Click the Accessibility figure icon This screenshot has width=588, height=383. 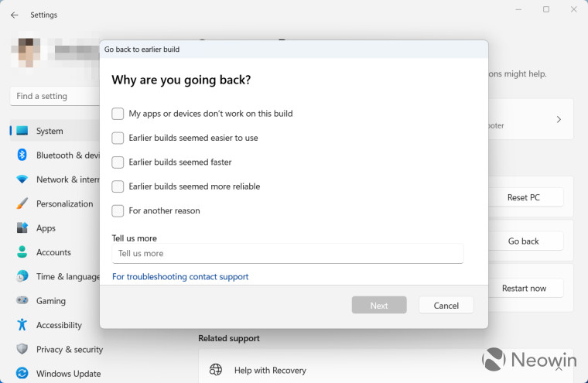[x=22, y=325]
